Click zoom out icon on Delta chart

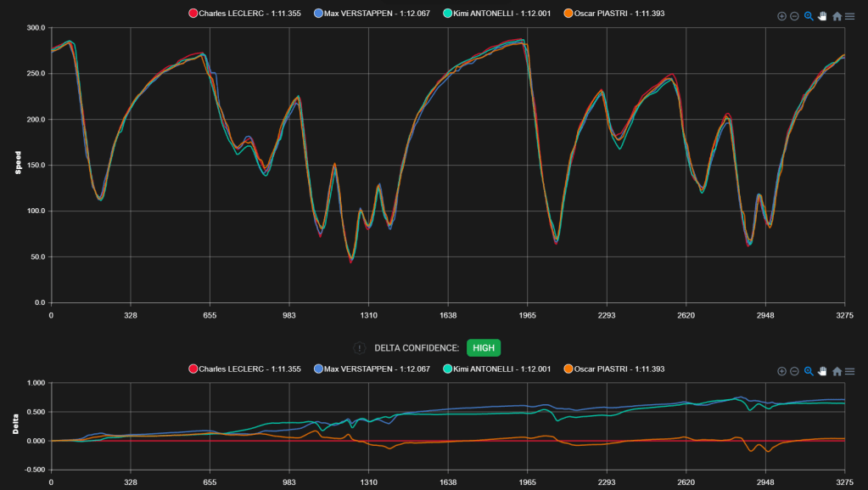[795, 371]
